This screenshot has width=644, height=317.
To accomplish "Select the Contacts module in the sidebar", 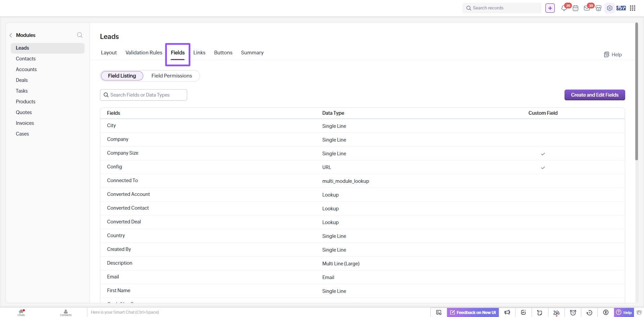I will [x=25, y=58].
